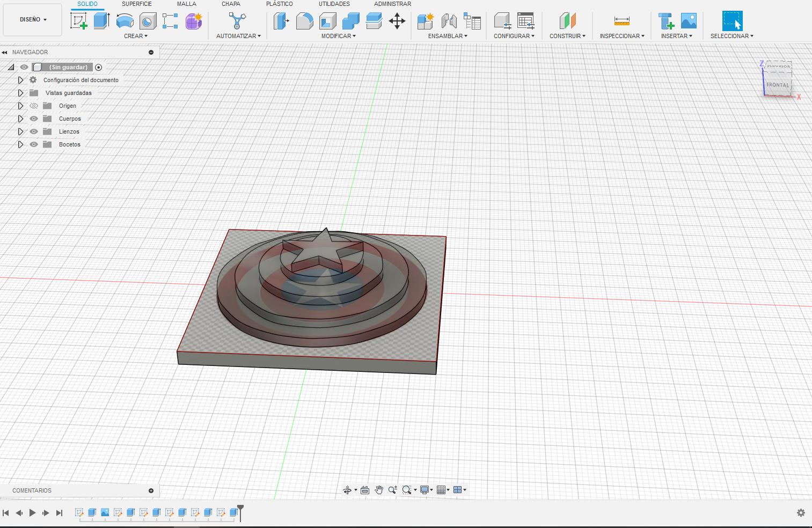Select the Create Sketch tool
This screenshot has height=528, width=812.
79,21
